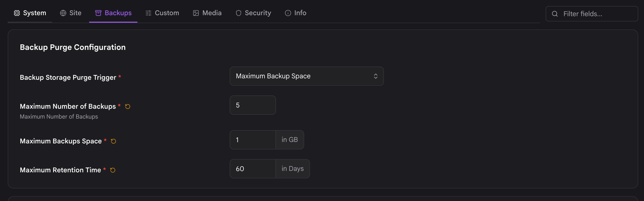Click the info circle icon beside Info

pyautogui.click(x=288, y=13)
